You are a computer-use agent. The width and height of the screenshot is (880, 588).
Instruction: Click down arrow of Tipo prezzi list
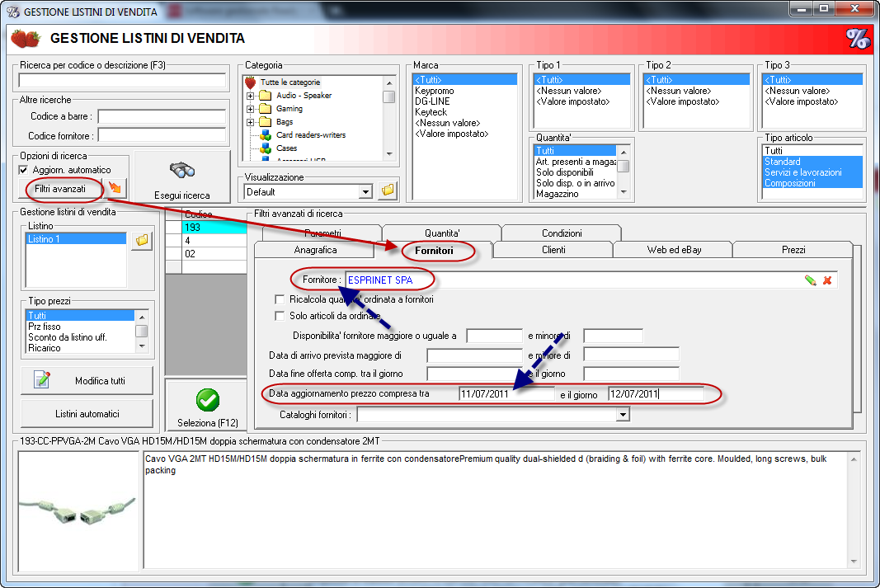pyautogui.click(x=142, y=346)
